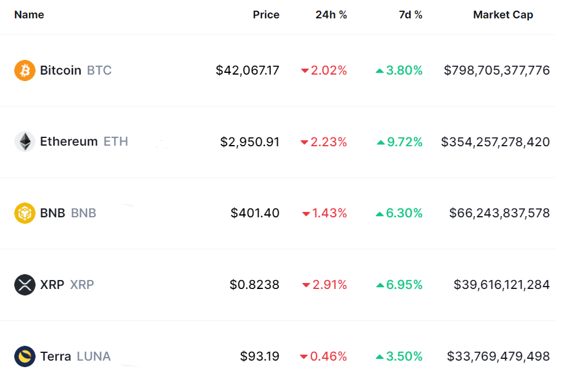562x392 pixels.
Task: Click the XRP black logo icon
Action: pos(25,285)
